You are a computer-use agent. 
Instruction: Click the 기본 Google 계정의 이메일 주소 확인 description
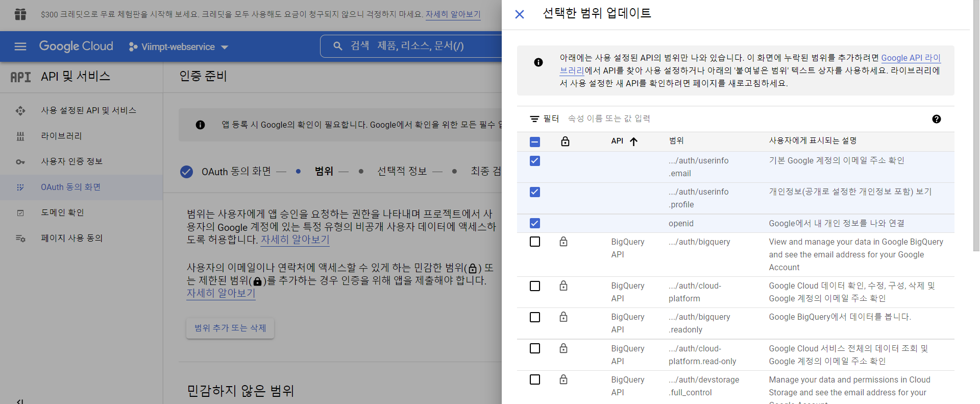[x=837, y=160]
